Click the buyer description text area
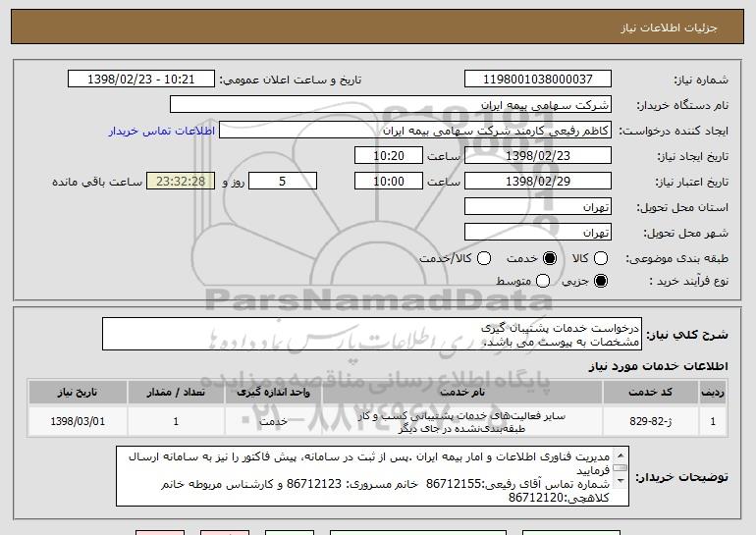The image size is (756, 535). 372,476
